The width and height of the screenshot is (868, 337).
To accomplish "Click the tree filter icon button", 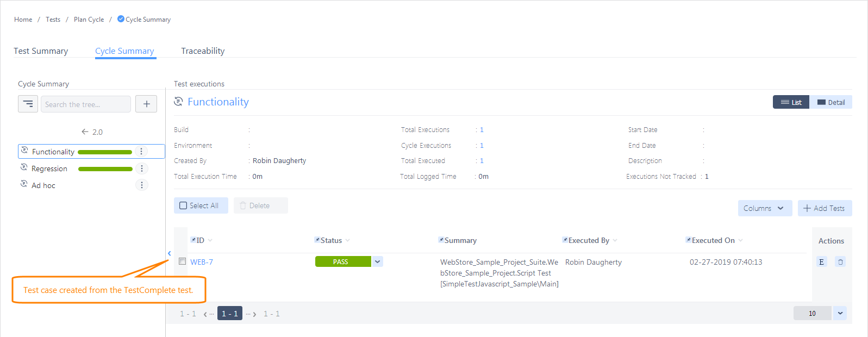I will (x=28, y=104).
